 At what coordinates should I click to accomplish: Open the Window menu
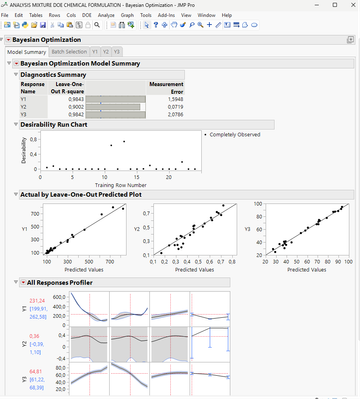[206, 15]
